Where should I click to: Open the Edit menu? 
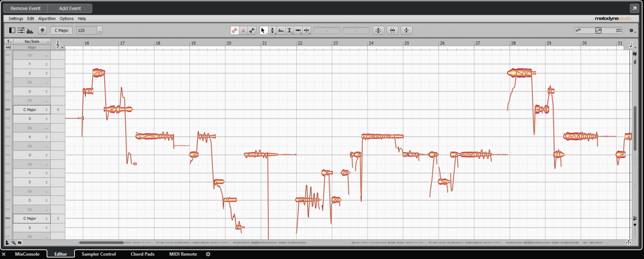31,18
